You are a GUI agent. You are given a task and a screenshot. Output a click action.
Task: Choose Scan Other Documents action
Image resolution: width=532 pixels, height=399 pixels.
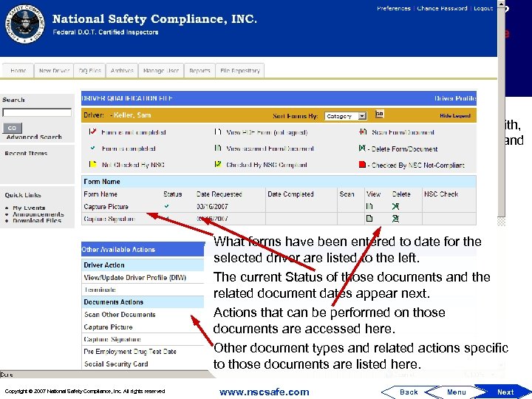coord(120,315)
